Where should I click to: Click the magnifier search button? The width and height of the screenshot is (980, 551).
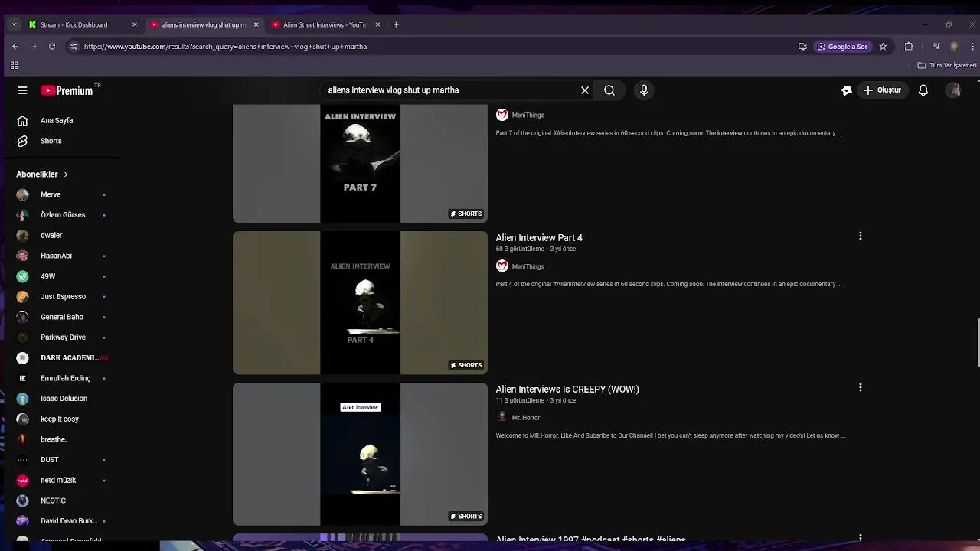[609, 90]
